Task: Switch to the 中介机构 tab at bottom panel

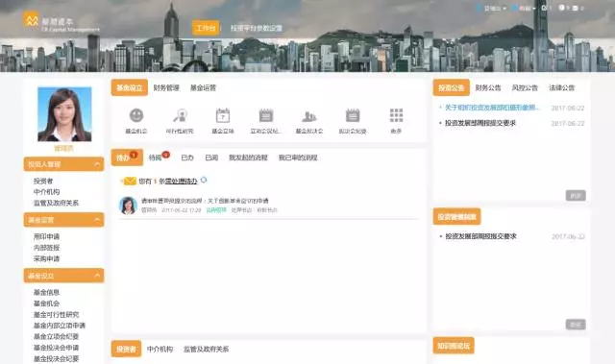Action: coord(160,349)
